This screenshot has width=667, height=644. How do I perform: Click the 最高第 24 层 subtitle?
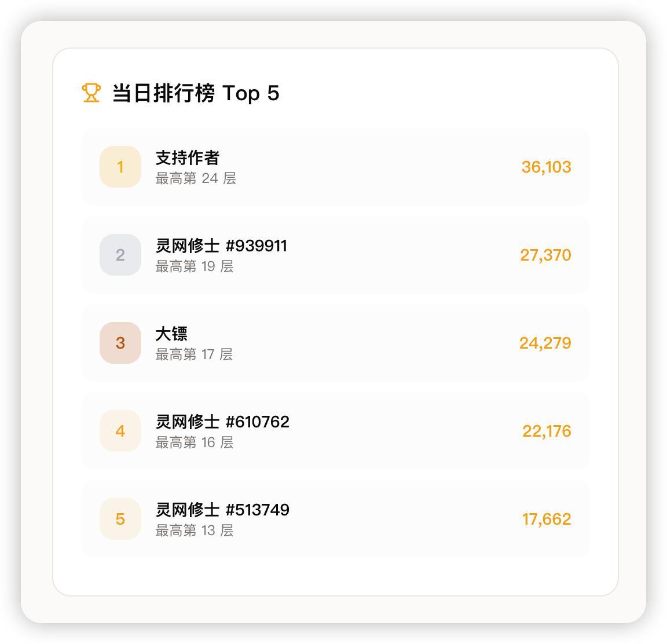tap(196, 178)
